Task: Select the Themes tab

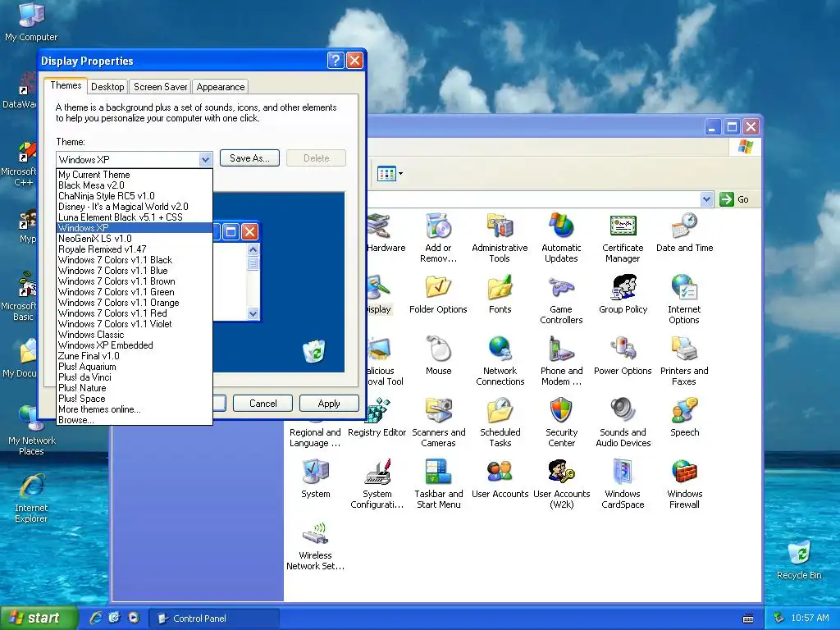Action: click(66, 85)
